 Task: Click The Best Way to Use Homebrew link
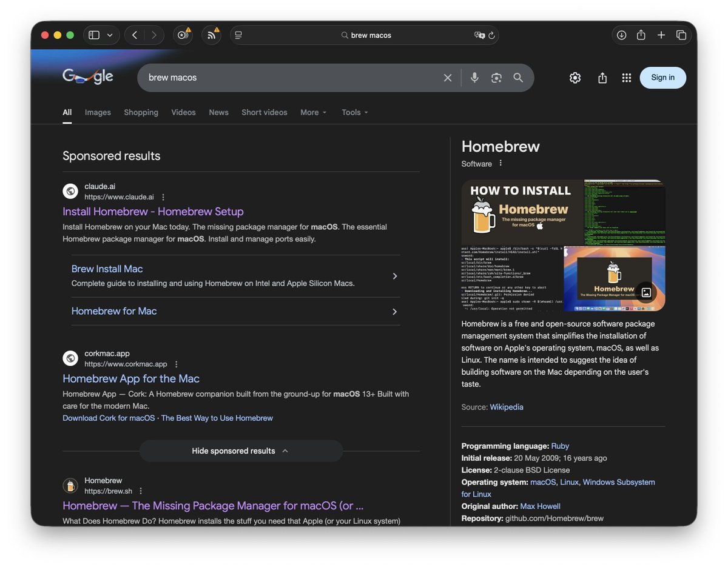click(x=217, y=418)
